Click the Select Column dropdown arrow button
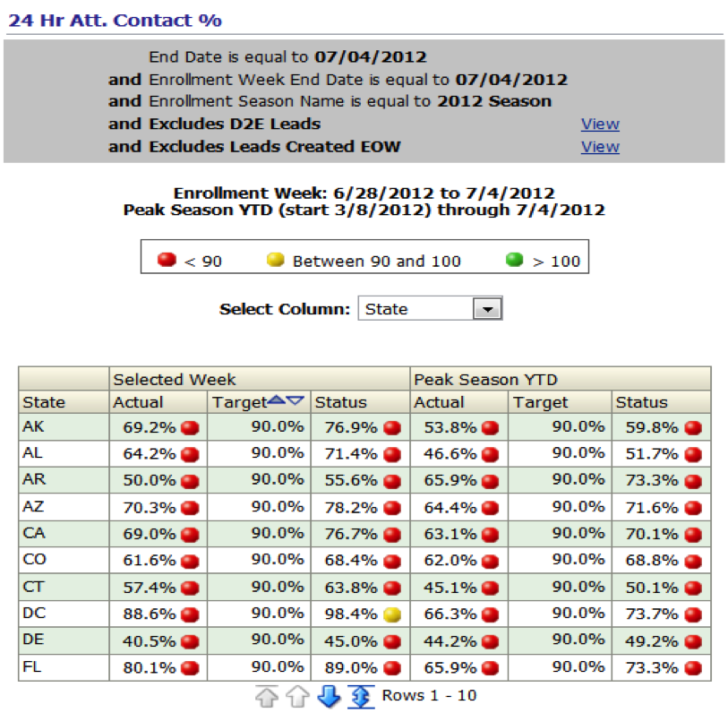Image resolution: width=728 pixels, height=713 pixels. 487,309
